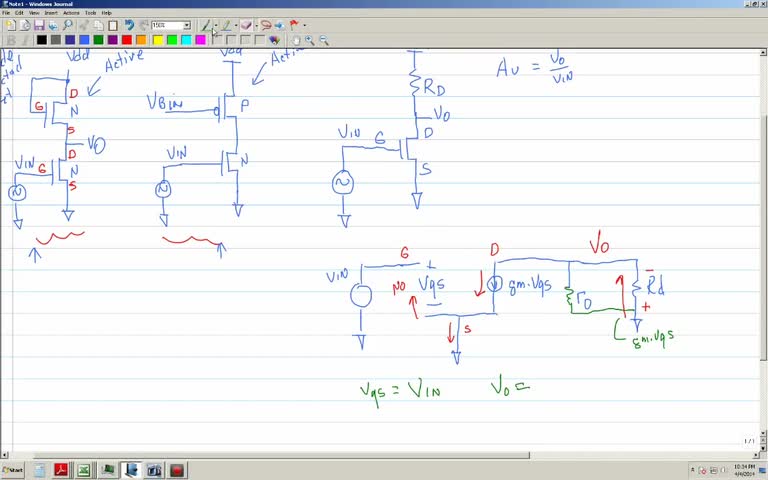Click the horizontal scrollbar thumb
This screenshot has height=480, width=768.
point(282,456)
